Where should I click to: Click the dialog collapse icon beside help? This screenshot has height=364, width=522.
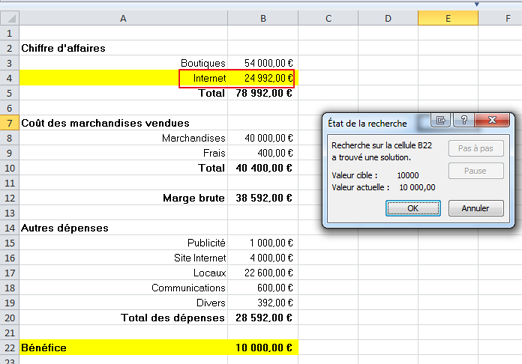tap(441, 120)
